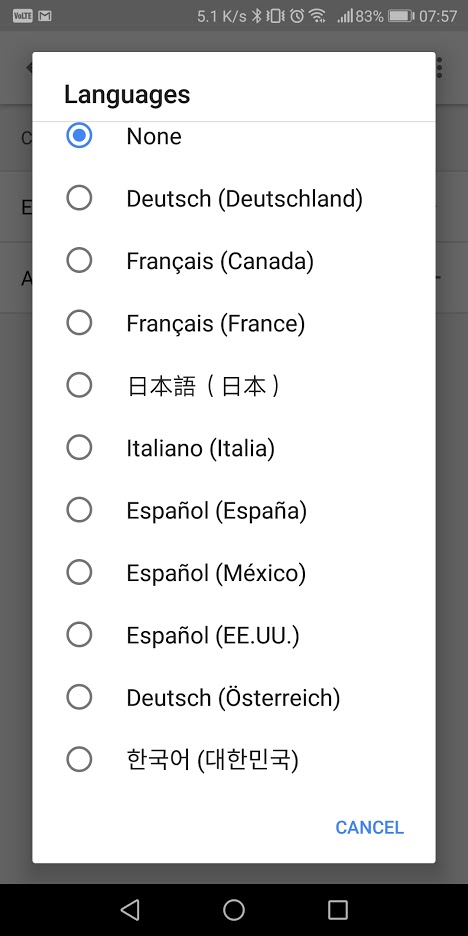Tap the Android home circle icon

click(x=234, y=910)
